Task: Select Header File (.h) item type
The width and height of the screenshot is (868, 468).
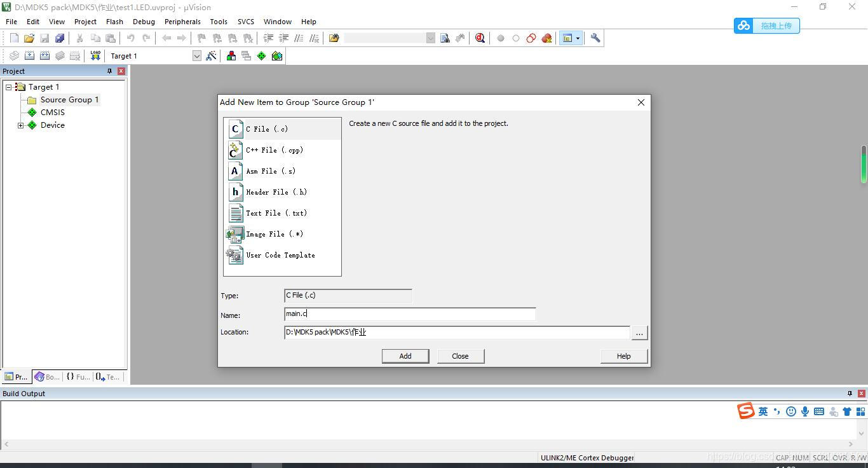Action: coord(283,192)
